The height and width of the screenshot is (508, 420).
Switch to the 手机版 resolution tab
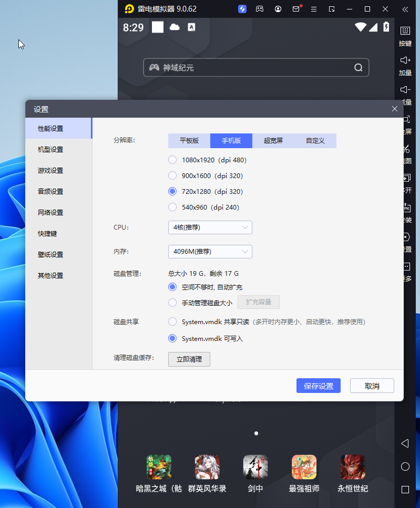coord(231,141)
